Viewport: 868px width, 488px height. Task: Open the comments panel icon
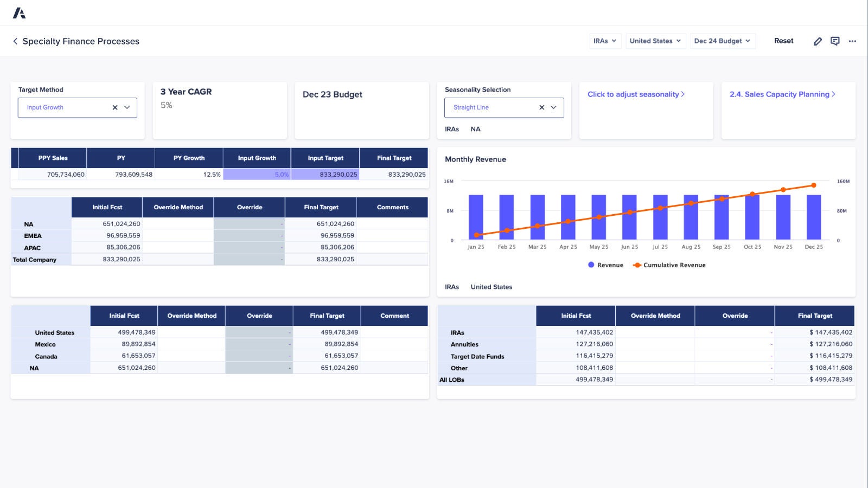835,41
